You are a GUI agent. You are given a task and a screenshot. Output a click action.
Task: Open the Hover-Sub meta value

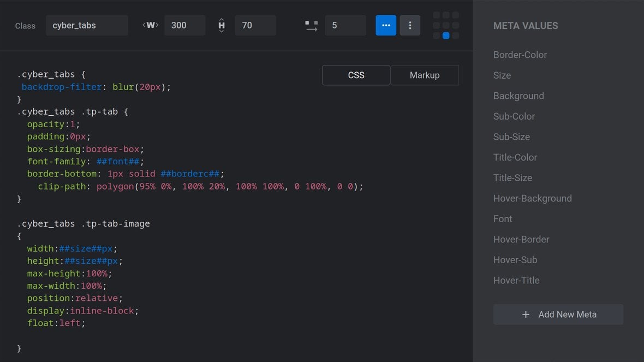click(x=515, y=260)
